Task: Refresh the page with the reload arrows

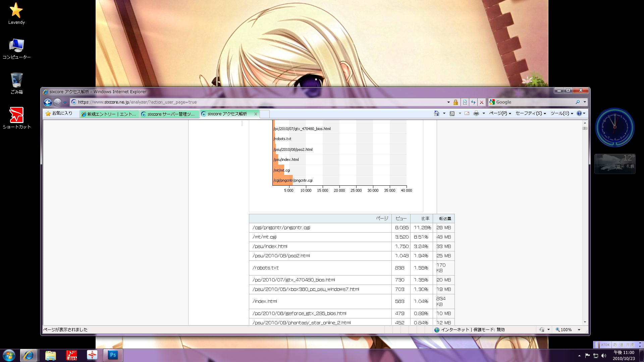Action: tap(473, 102)
